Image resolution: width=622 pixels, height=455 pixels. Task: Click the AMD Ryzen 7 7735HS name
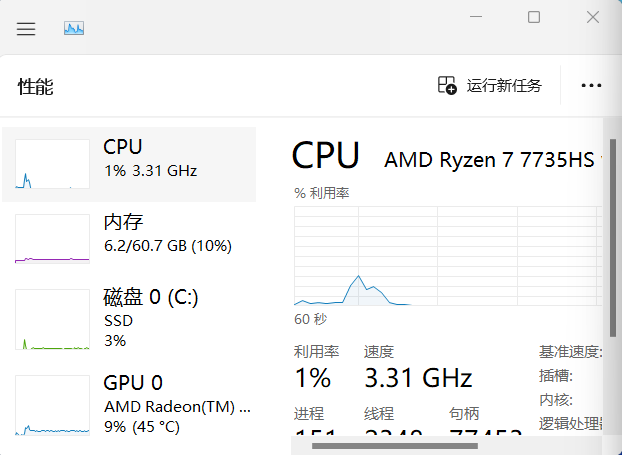point(489,160)
